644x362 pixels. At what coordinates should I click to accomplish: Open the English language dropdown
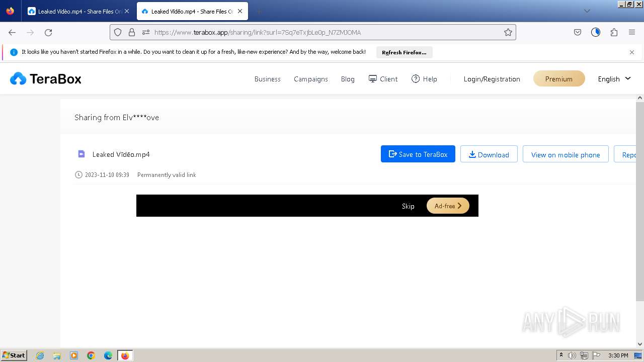614,79
